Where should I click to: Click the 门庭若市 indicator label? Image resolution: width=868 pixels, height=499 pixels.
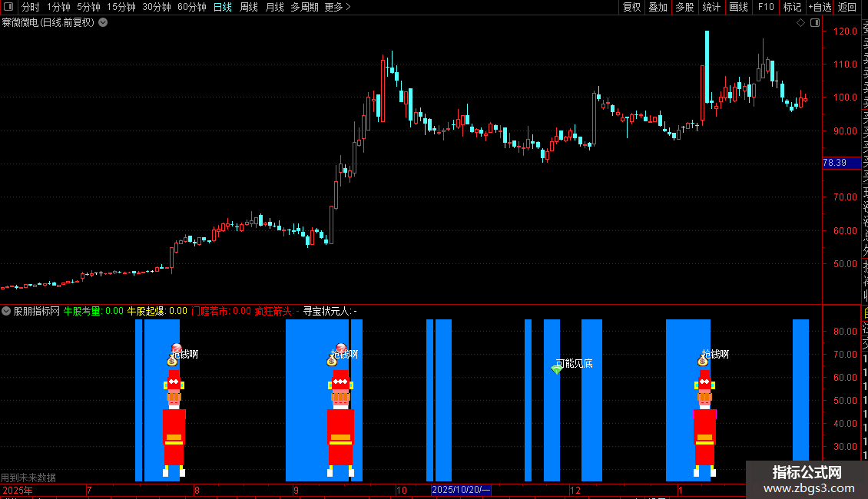[210, 311]
